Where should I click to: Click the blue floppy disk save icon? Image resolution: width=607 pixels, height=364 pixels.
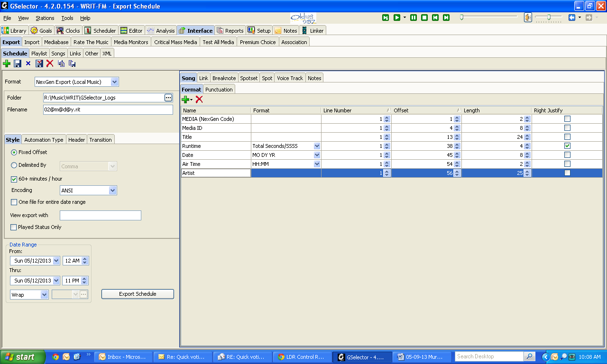18,64
